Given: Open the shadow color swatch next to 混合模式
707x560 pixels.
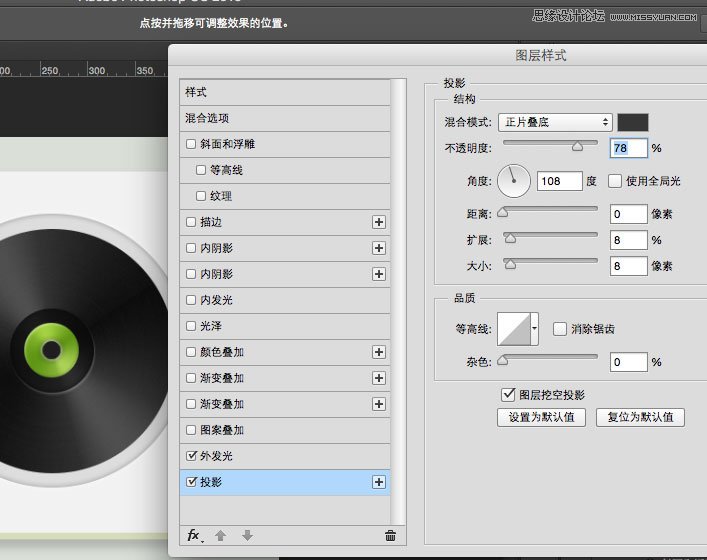Looking at the screenshot, I should [x=633, y=122].
